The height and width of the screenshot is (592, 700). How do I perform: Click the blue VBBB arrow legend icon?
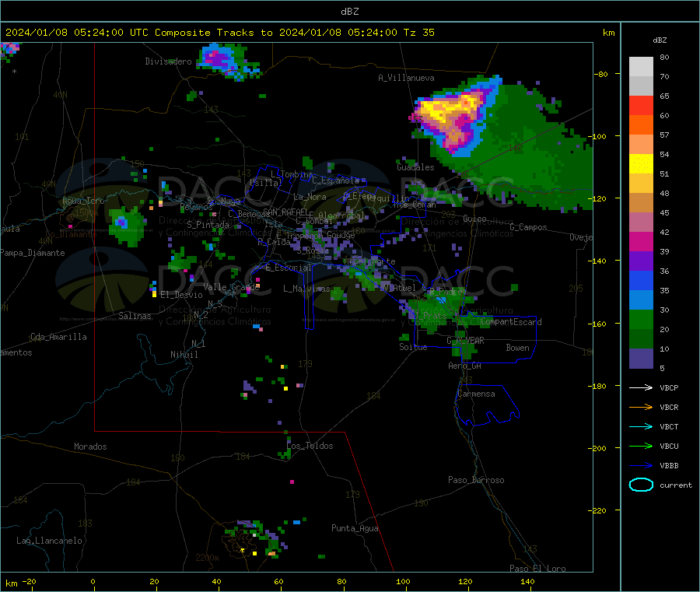[641, 465]
